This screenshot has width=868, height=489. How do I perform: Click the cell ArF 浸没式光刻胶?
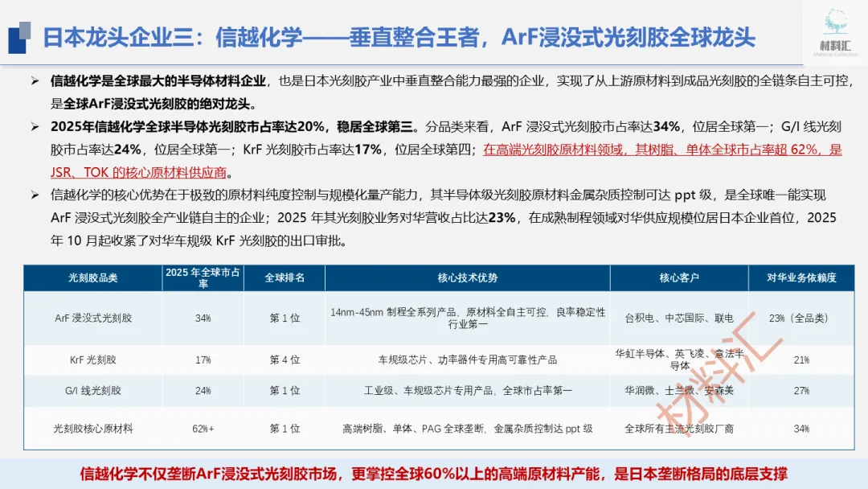93,318
